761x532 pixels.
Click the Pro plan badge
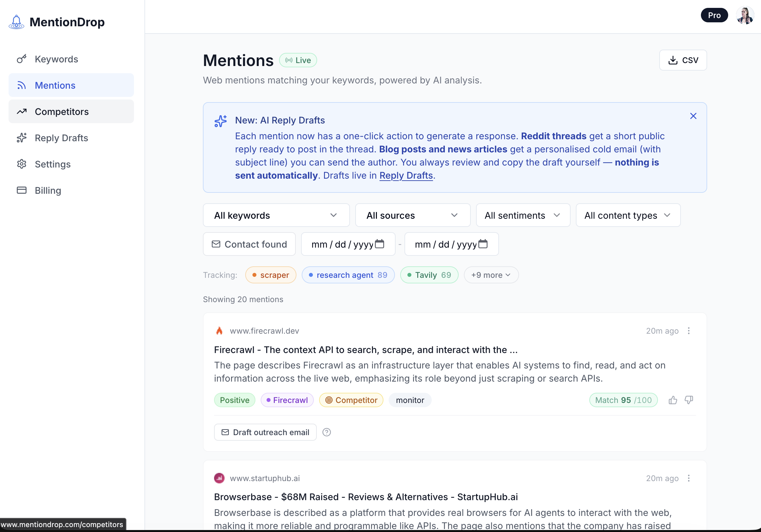click(x=714, y=15)
